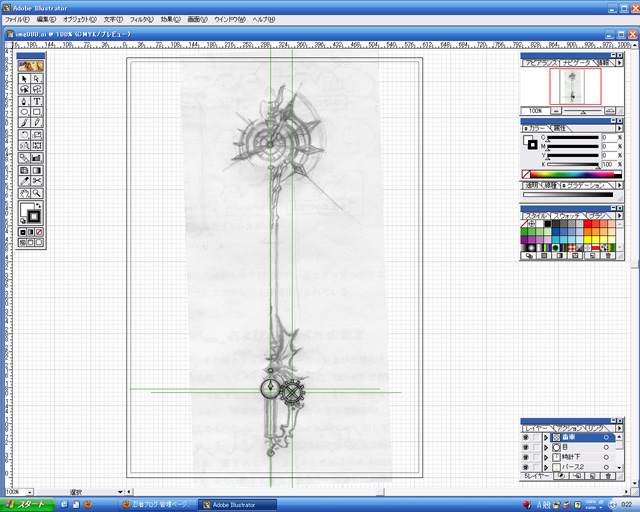Select the black arrow Selection tool
This screenshot has height=512, width=640.
click(24, 79)
